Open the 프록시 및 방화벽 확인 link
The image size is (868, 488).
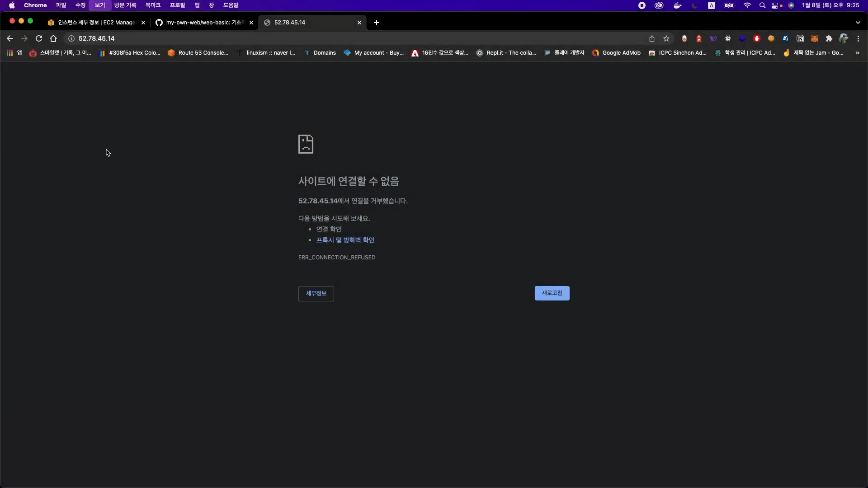(x=345, y=240)
